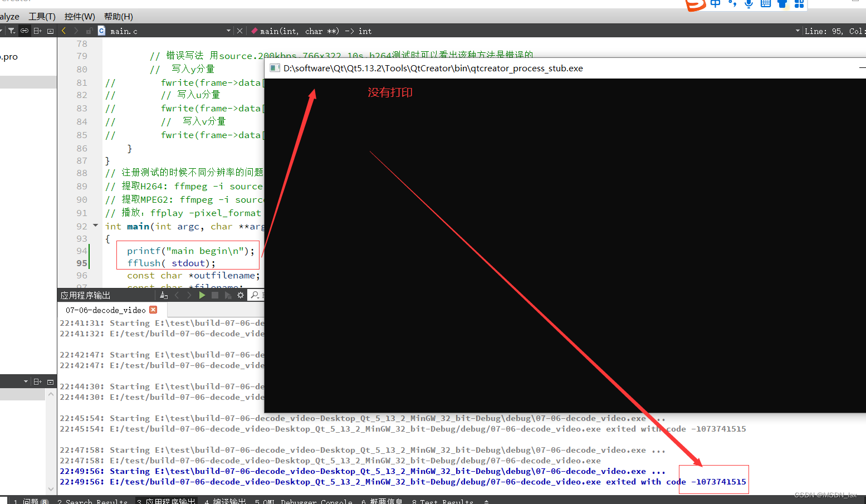Click the Sogou input method S icon
Image resolution: width=866 pixels, height=504 pixels.
click(696, 4)
